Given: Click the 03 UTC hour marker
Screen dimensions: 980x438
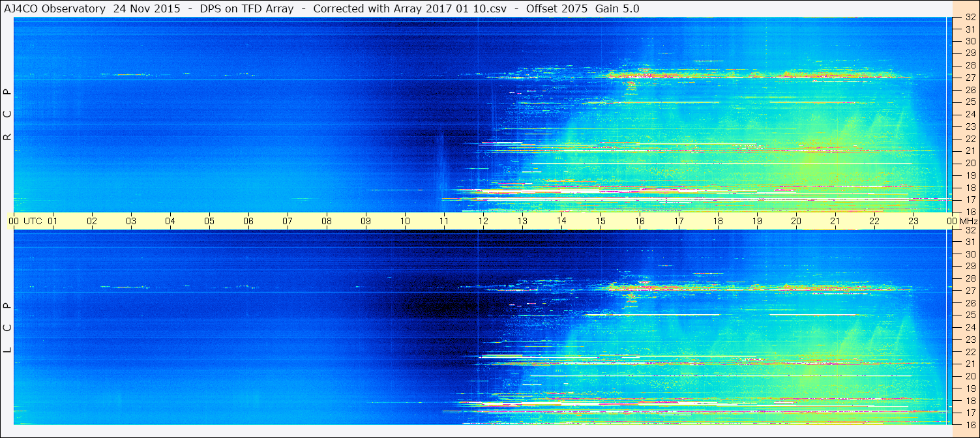Looking at the screenshot, I should point(131,221).
